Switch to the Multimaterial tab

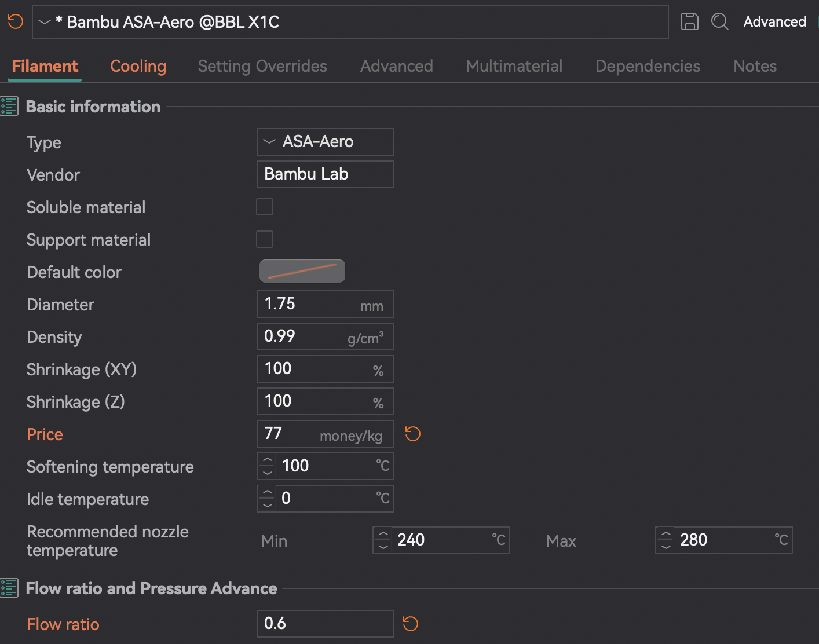[x=514, y=67]
